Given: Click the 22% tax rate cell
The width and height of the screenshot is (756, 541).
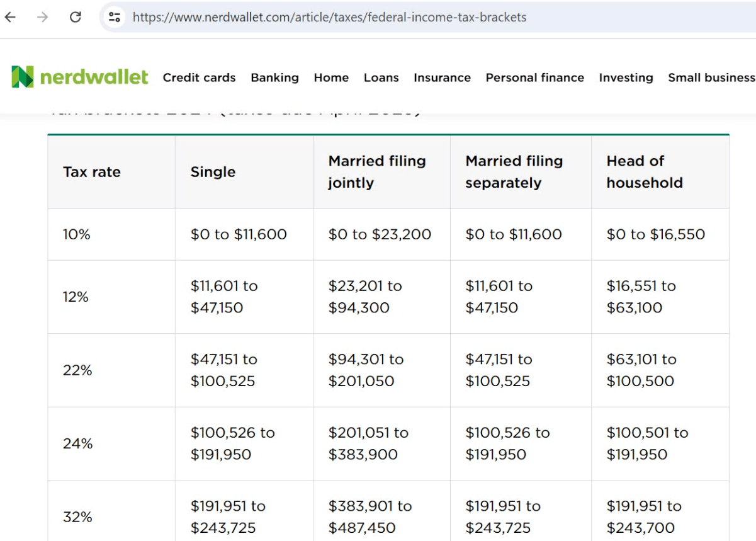Looking at the screenshot, I should click(111, 370).
